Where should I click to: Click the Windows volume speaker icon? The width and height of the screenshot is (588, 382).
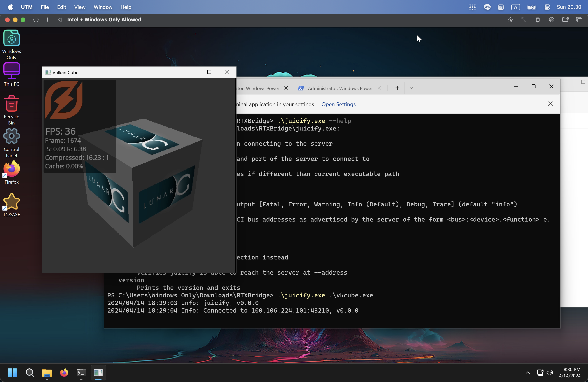pos(549,373)
